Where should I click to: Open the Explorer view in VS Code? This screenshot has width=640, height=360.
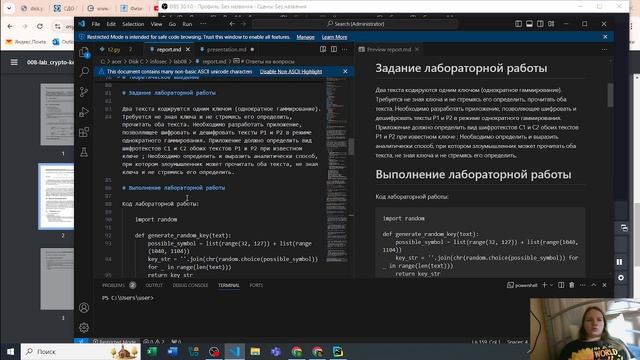pyautogui.click(x=84, y=52)
